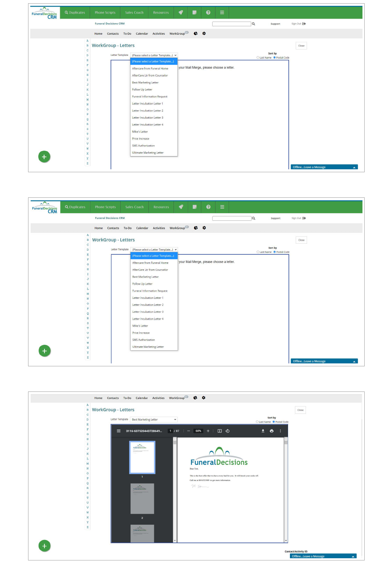The width and height of the screenshot is (392, 567).
Task: Select Last Name sort beside Best Marketing Letter
Action: [257, 422]
